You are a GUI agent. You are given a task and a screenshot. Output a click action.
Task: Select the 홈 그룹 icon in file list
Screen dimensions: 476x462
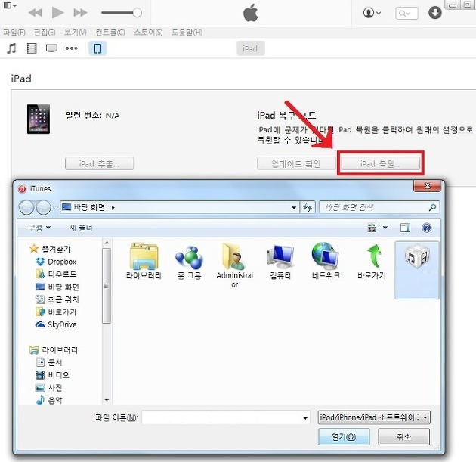[189, 262]
